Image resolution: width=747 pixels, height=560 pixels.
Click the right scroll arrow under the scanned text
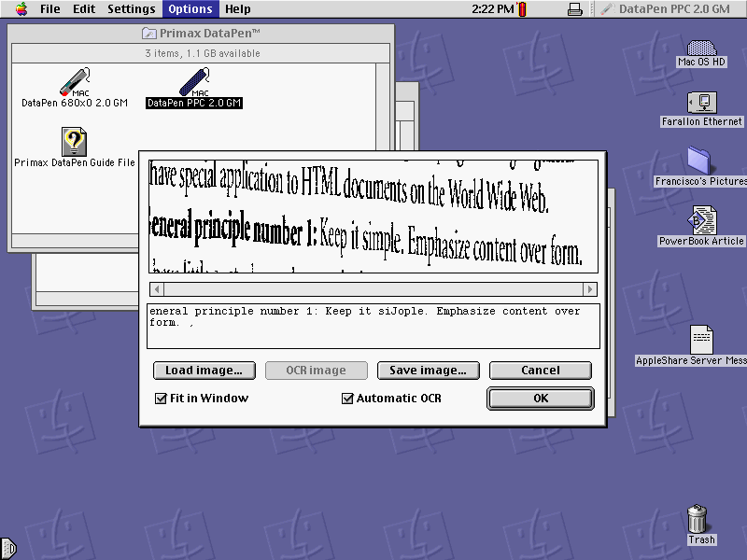(x=592, y=289)
